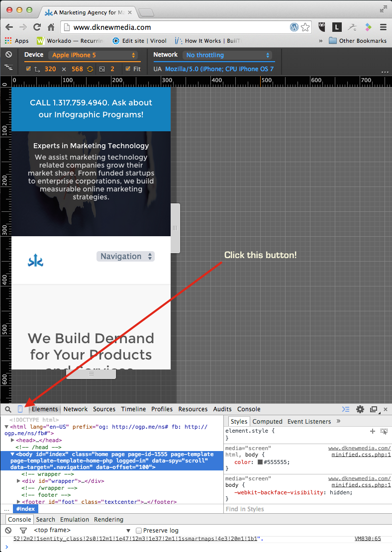Open Workado bookmark
This screenshot has height=552, width=392.
coord(70,41)
